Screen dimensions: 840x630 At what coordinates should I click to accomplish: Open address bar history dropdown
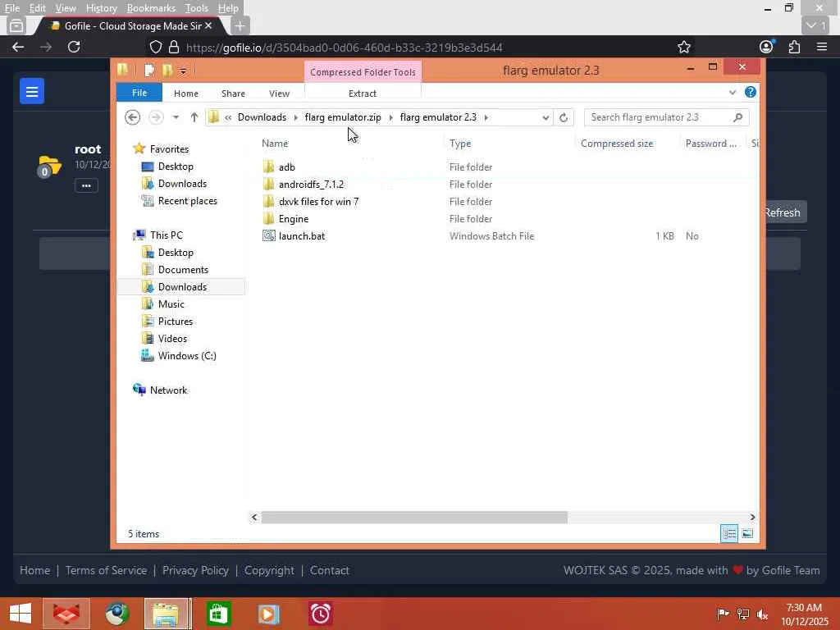point(546,117)
